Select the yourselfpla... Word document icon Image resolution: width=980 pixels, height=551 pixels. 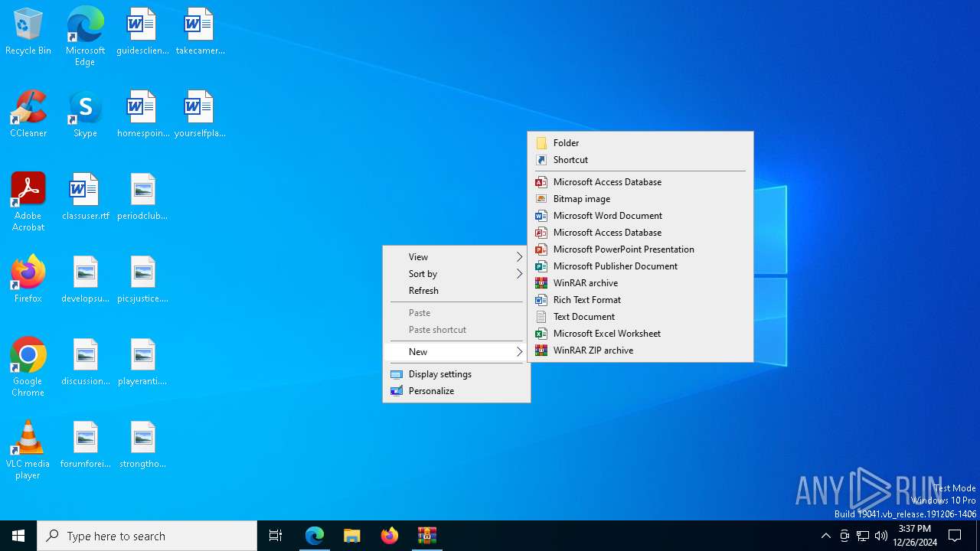click(200, 115)
